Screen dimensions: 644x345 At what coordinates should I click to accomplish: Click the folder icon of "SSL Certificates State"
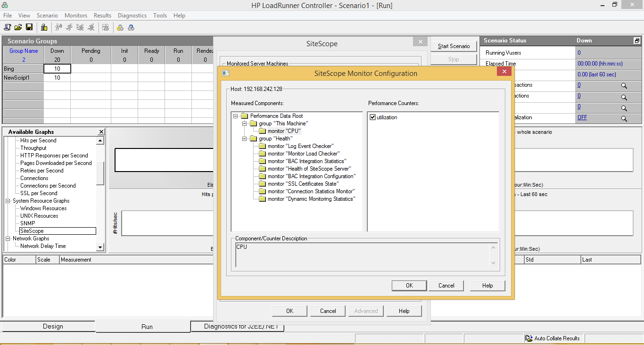(262, 184)
